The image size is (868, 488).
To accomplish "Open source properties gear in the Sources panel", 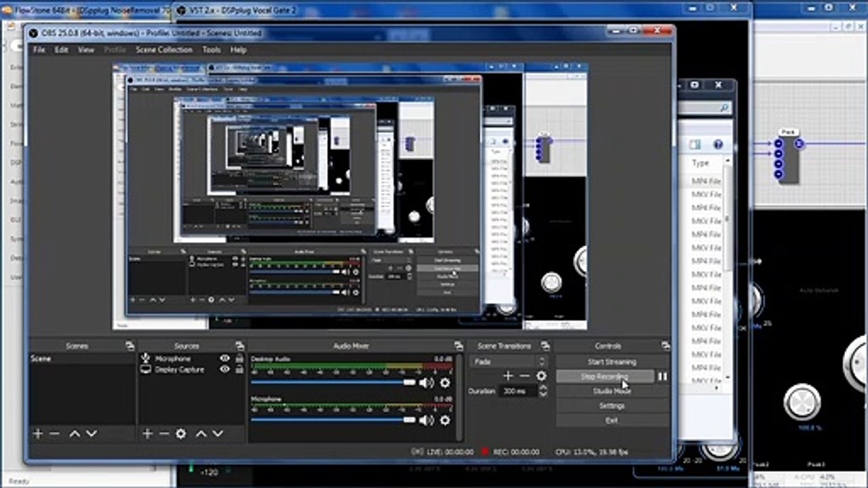I will 181,434.
